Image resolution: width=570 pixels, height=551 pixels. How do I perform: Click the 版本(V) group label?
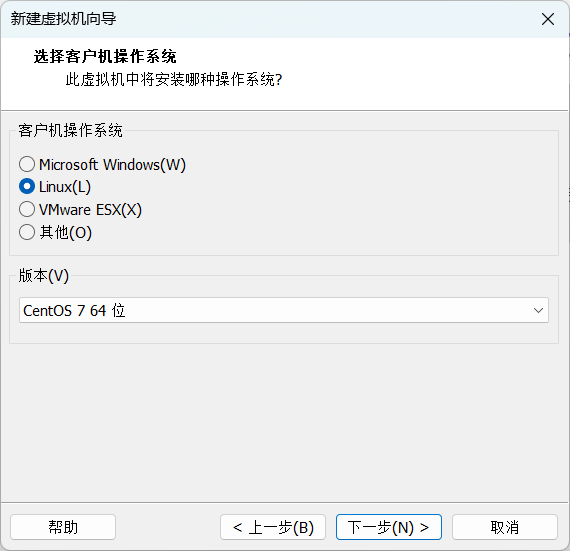coord(44,276)
